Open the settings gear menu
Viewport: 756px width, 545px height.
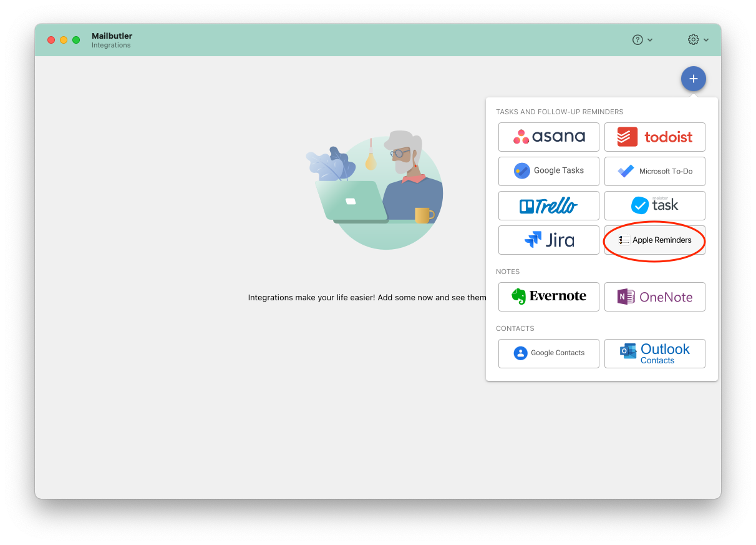(698, 39)
